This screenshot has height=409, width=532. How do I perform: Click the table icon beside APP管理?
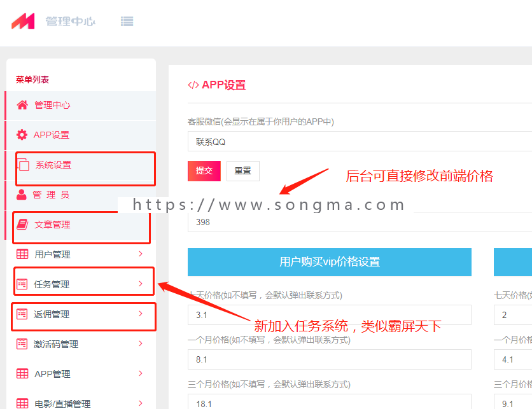[x=22, y=374]
